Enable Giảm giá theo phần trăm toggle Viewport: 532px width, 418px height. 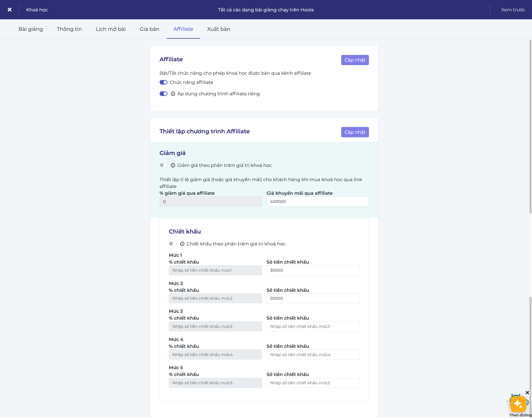click(x=163, y=165)
